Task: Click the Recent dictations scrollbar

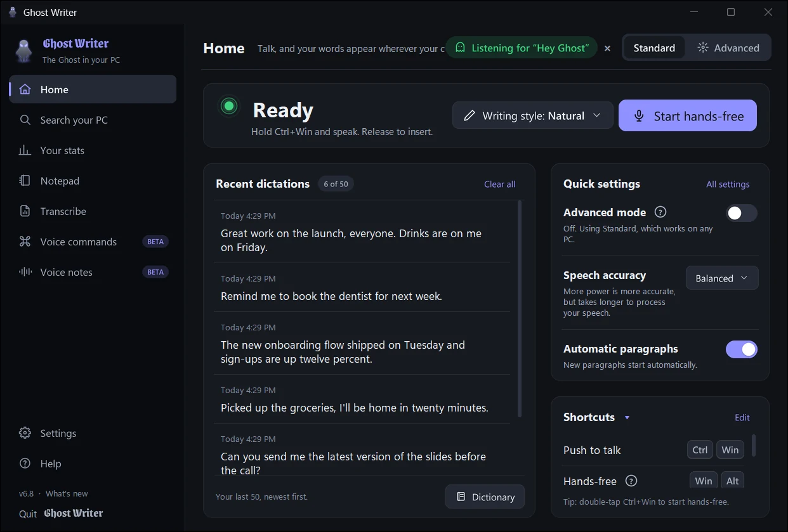Action: (x=520, y=309)
